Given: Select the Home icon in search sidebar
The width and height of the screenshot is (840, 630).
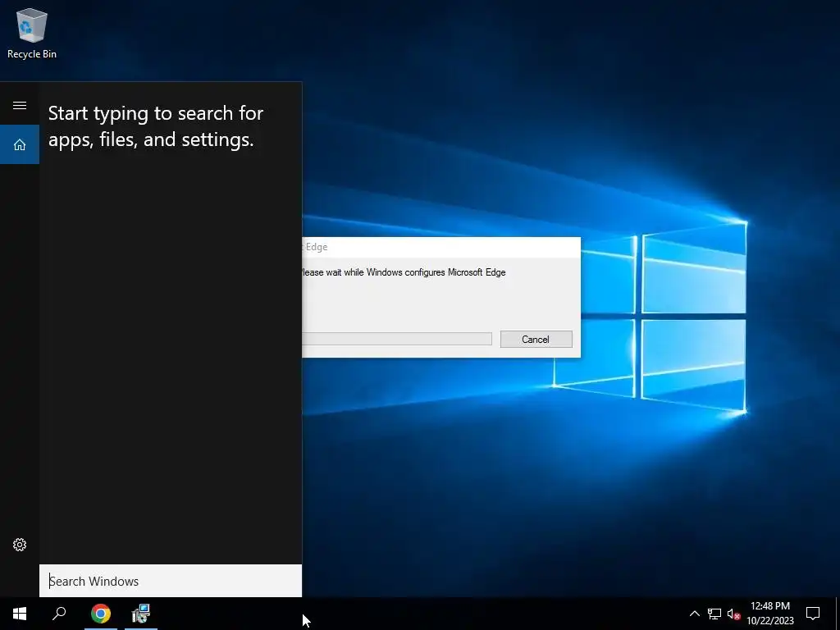Looking at the screenshot, I should [20, 144].
